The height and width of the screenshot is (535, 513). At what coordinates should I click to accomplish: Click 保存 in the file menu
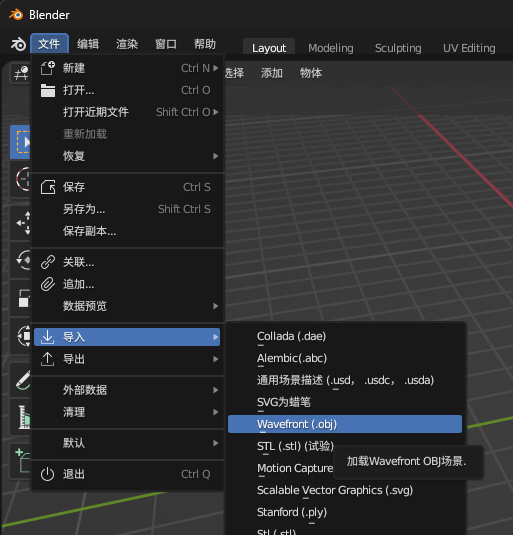(127, 187)
